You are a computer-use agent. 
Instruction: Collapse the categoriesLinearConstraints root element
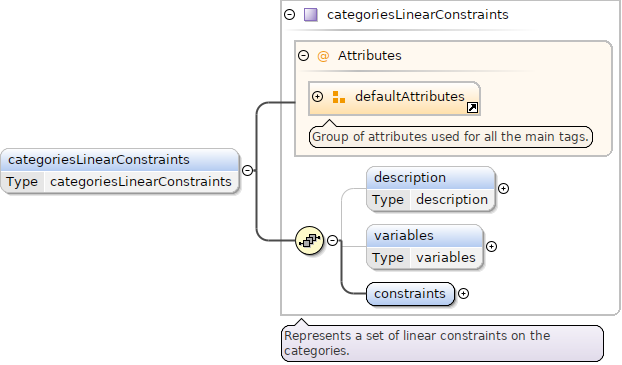[x=248, y=170]
